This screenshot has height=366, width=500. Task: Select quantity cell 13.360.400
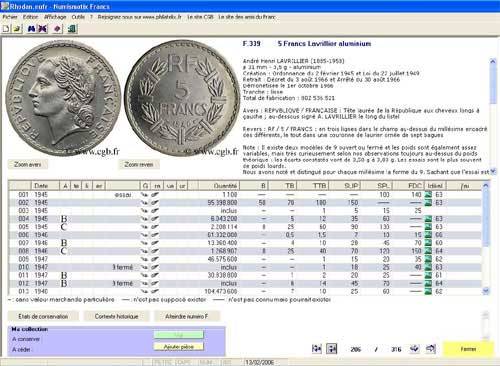point(222,243)
